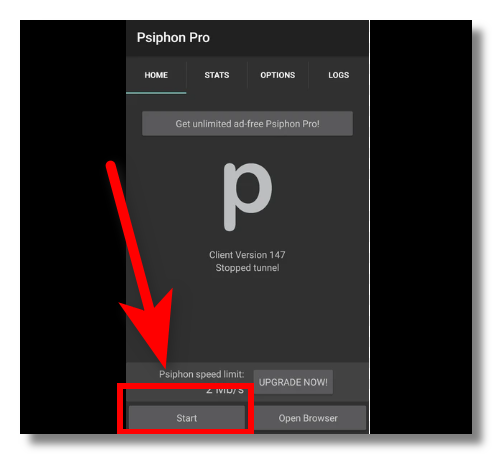
Task: Go to the OPTIONS tab
Action: [x=278, y=75]
